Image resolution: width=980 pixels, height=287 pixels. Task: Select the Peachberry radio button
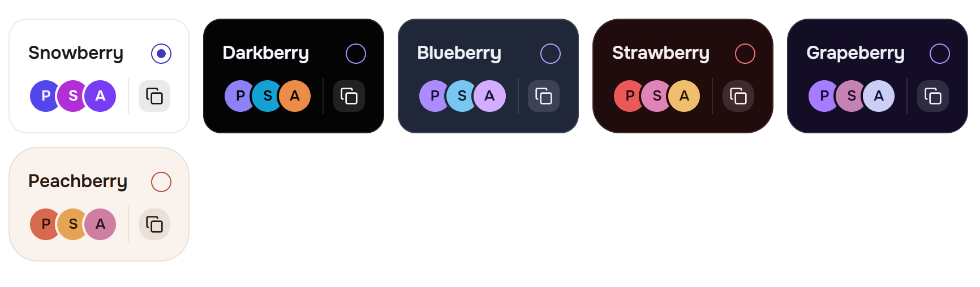point(161,182)
